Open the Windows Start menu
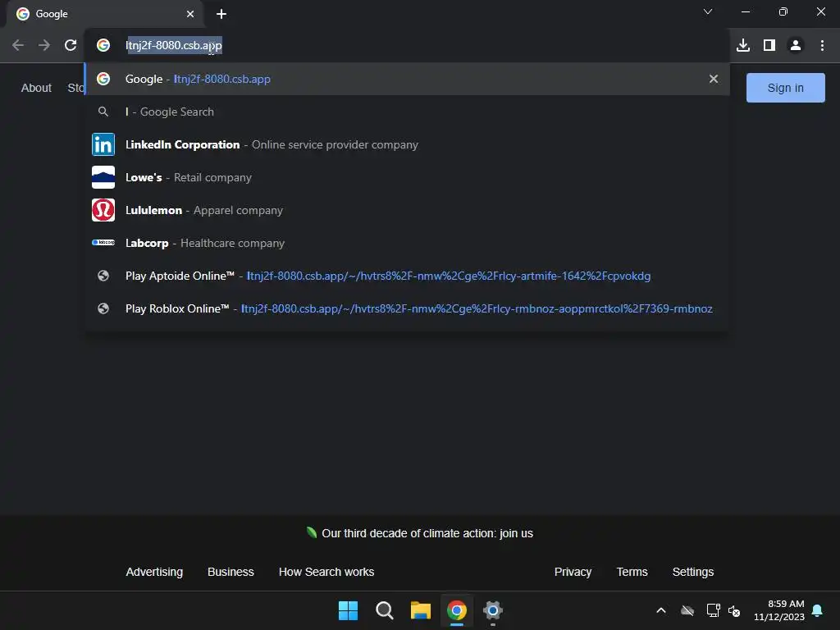This screenshot has width=840, height=630. (348, 610)
